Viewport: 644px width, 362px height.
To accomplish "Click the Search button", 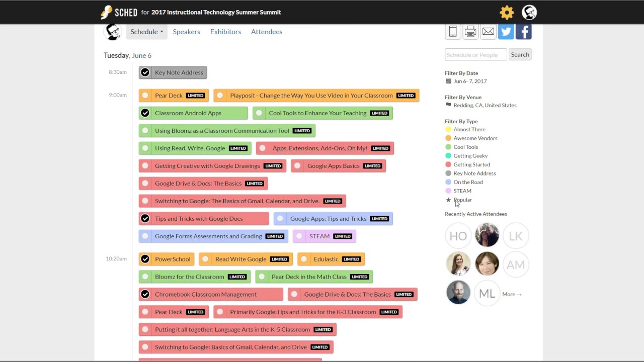I will pos(520,54).
